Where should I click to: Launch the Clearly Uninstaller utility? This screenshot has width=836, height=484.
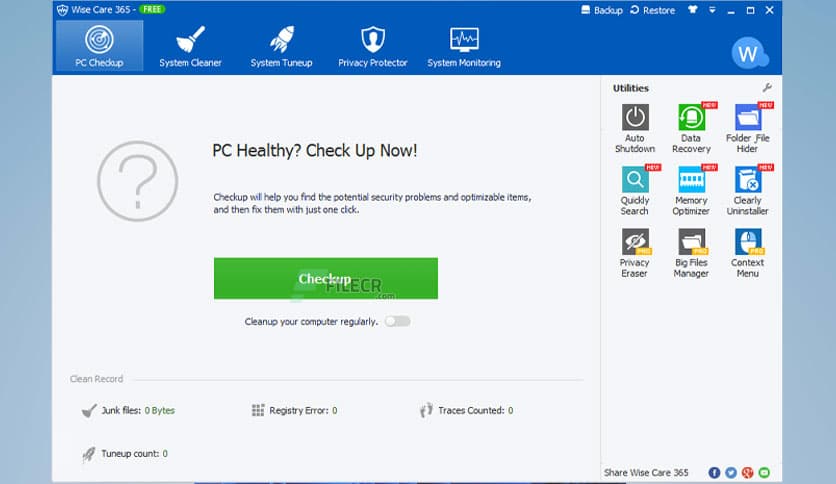[747, 190]
